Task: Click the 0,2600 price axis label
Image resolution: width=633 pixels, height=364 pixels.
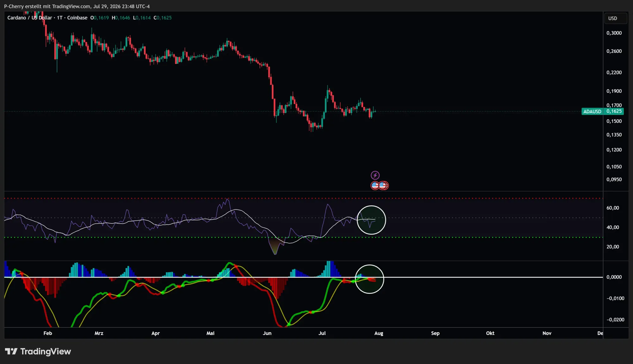Action: tap(614, 51)
